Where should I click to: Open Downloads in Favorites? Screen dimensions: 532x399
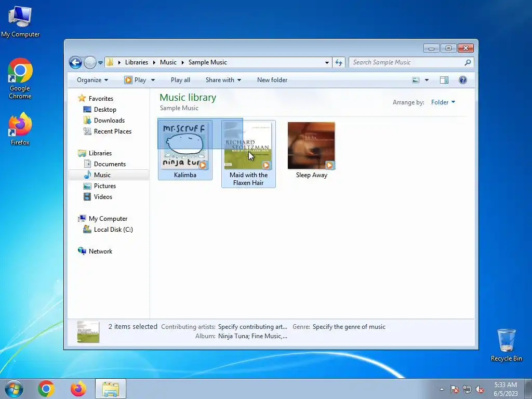coord(109,121)
